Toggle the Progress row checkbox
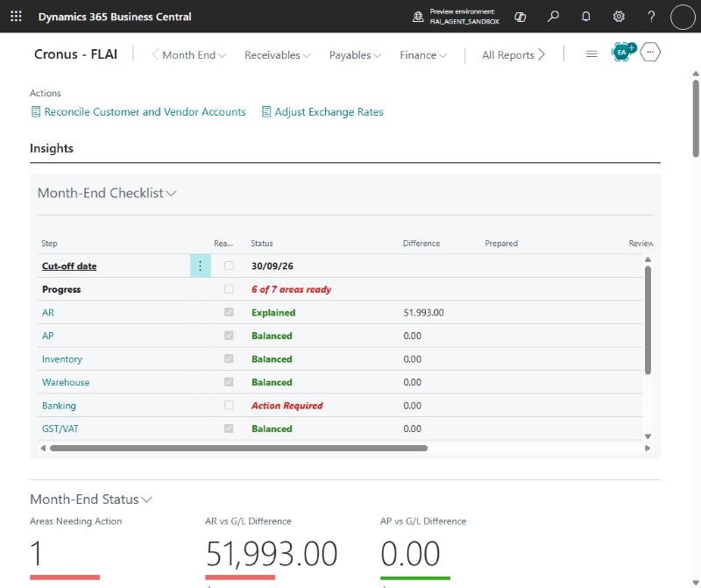Viewport: 701px width, 588px height. pos(229,289)
